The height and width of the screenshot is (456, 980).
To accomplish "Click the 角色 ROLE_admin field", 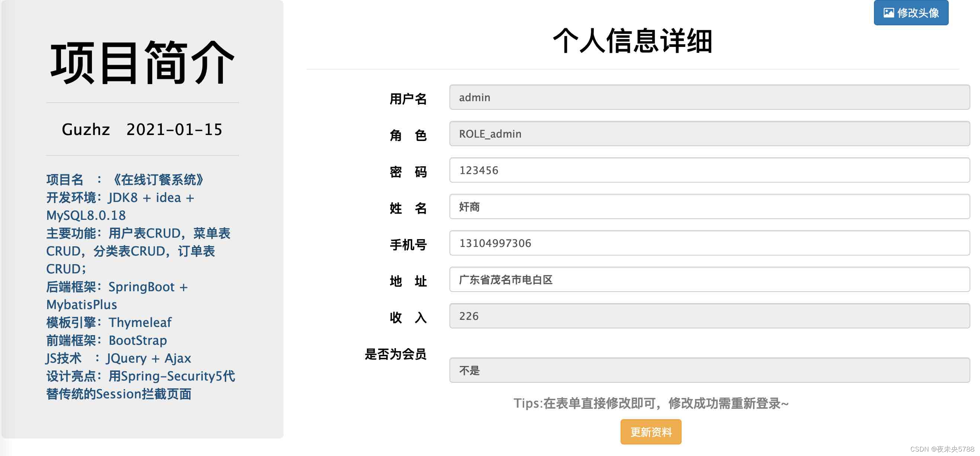I will 710,134.
